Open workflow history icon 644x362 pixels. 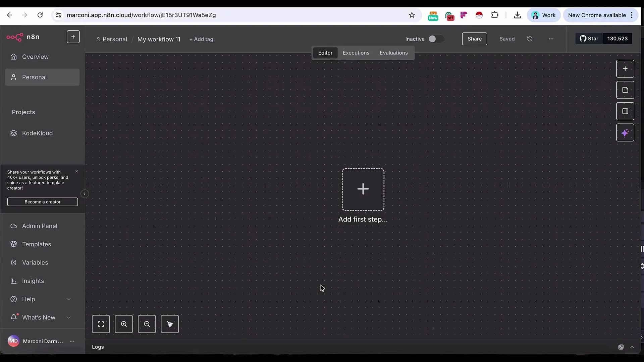pos(530,39)
